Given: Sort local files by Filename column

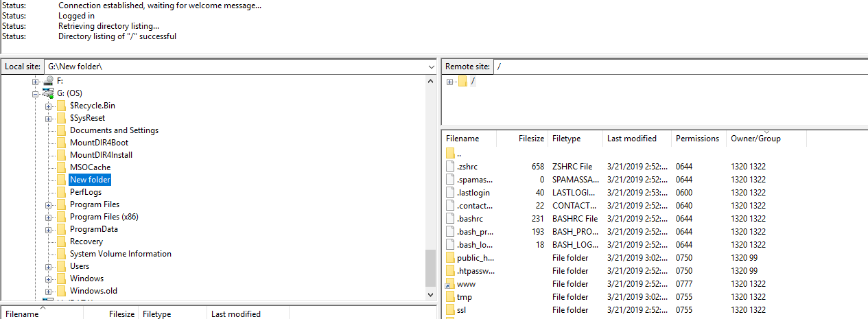Looking at the screenshot, I should (41, 314).
